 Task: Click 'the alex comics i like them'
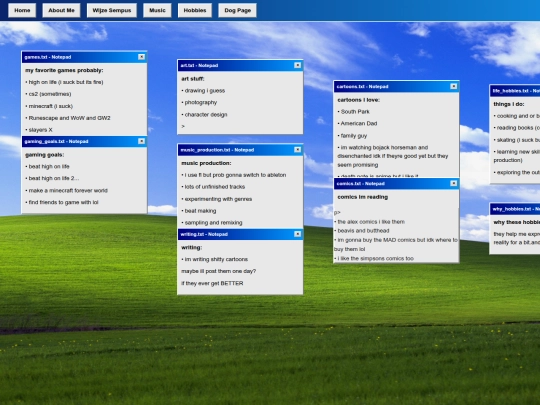pos(370,222)
